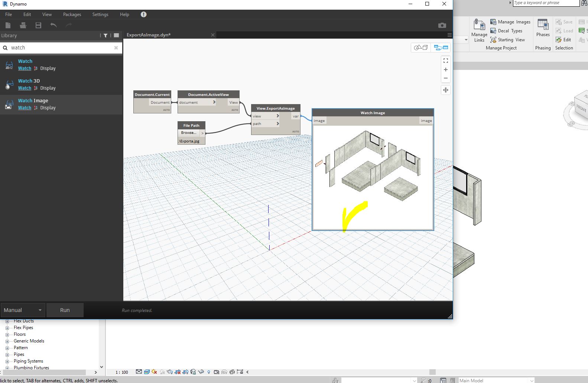Click the Phases icon in Revit ribbon
The height and width of the screenshot is (383, 588).
pyautogui.click(x=543, y=28)
